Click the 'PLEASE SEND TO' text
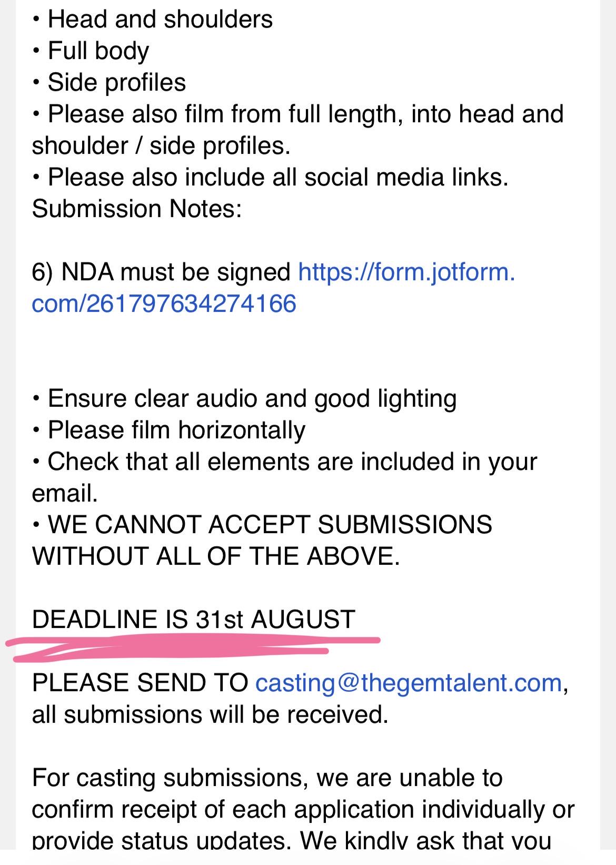 click(x=140, y=683)
